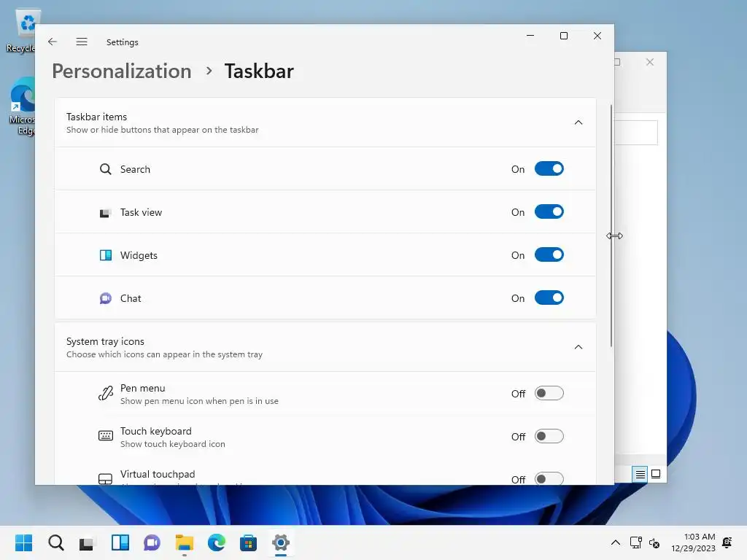Image resolution: width=747 pixels, height=560 pixels.
Task: Minimize the Settings window
Action: (x=530, y=36)
